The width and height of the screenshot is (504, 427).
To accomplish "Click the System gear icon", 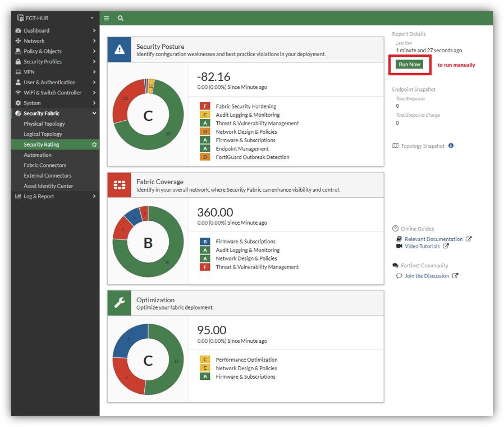I will coord(18,103).
